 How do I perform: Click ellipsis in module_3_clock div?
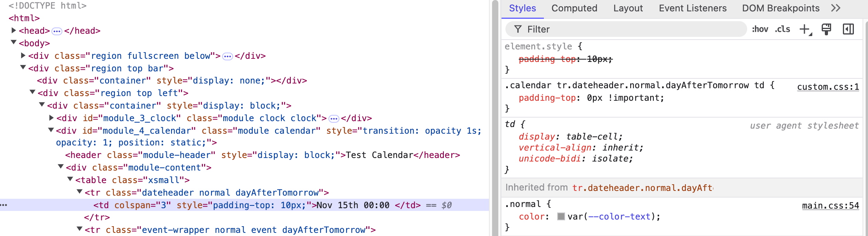334,119
